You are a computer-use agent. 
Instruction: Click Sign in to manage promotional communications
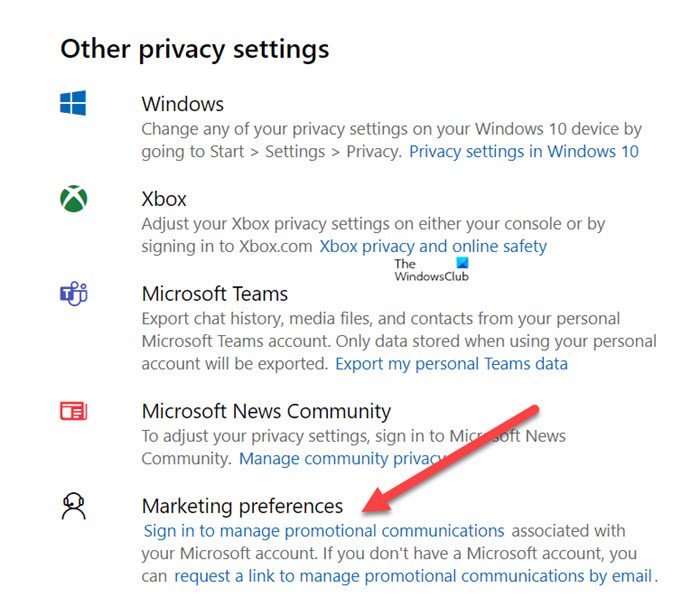(324, 531)
